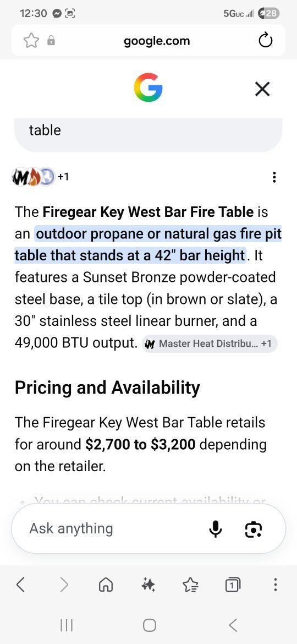This screenshot has height=644, width=297.
Task: Start voice search with microphone icon
Action: [x=215, y=529]
